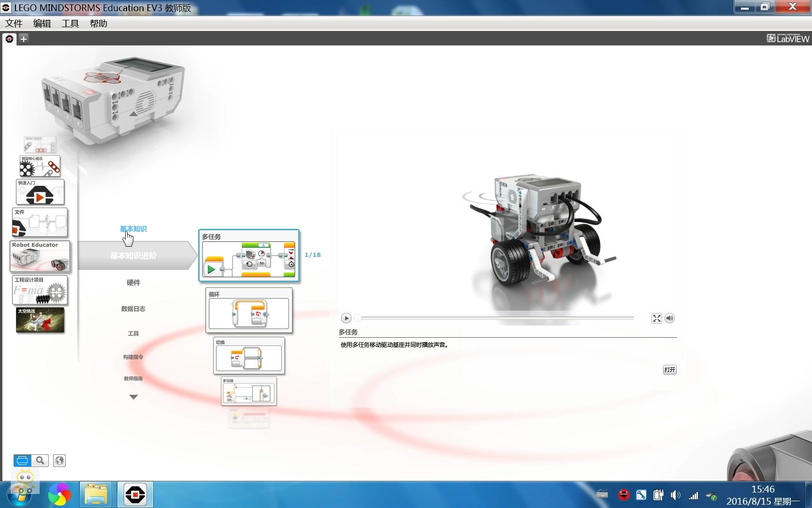This screenshot has width=812, height=508.
Task: Select the 循环 loop lesson thumbnail
Action: [x=248, y=310]
